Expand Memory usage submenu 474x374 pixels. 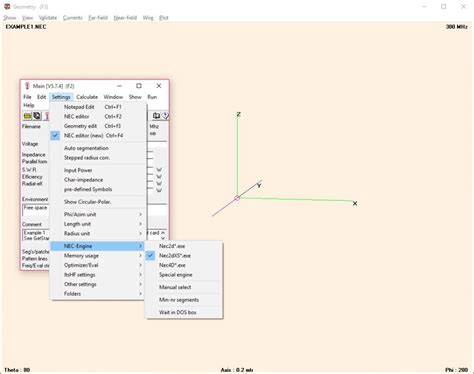pyautogui.click(x=98, y=256)
